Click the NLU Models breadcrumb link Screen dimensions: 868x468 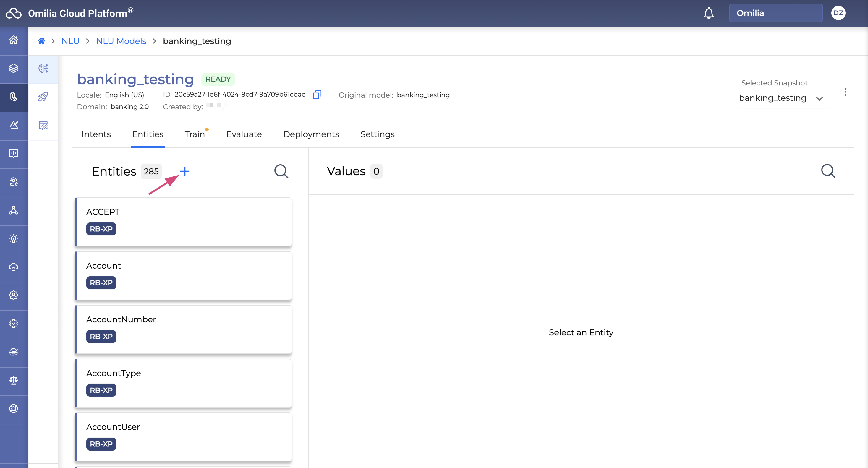click(121, 41)
